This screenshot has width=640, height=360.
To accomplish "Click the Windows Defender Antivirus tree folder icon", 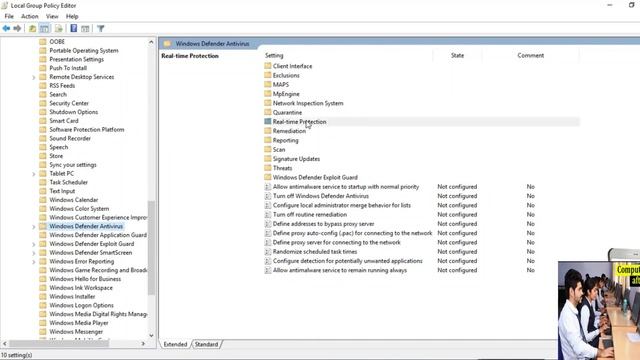I will pyautogui.click(x=42, y=226).
